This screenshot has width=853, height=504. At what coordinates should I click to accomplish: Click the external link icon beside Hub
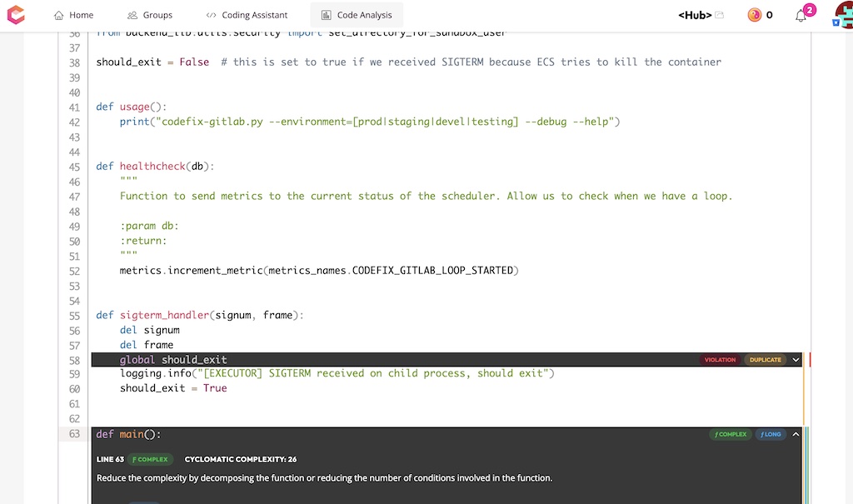(719, 15)
